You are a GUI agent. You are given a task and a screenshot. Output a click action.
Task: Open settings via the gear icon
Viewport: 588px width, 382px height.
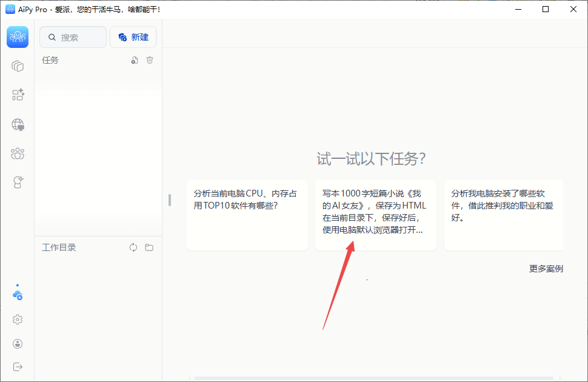tap(18, 320)
